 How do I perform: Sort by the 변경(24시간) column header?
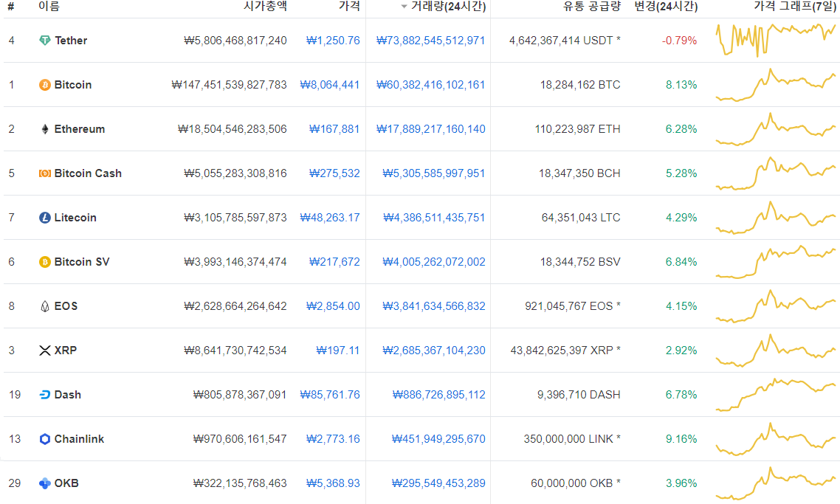coord(666,7)
